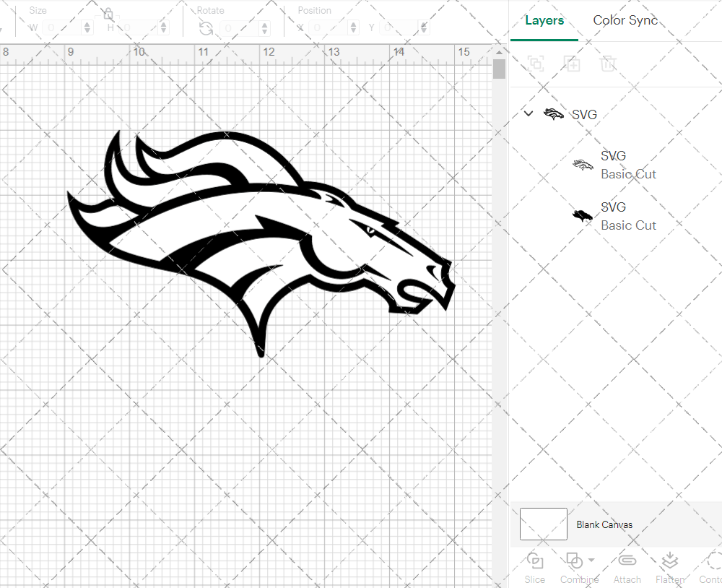The height and width of the screenshot is (588, 722).
Task: Click the Position X input field
Action: [329, 28]
